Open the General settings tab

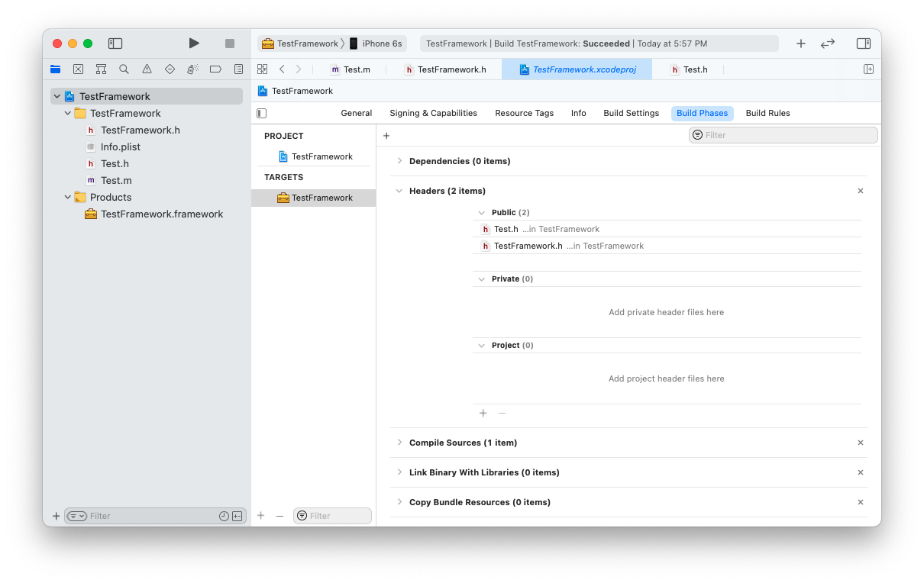point(357,113)
